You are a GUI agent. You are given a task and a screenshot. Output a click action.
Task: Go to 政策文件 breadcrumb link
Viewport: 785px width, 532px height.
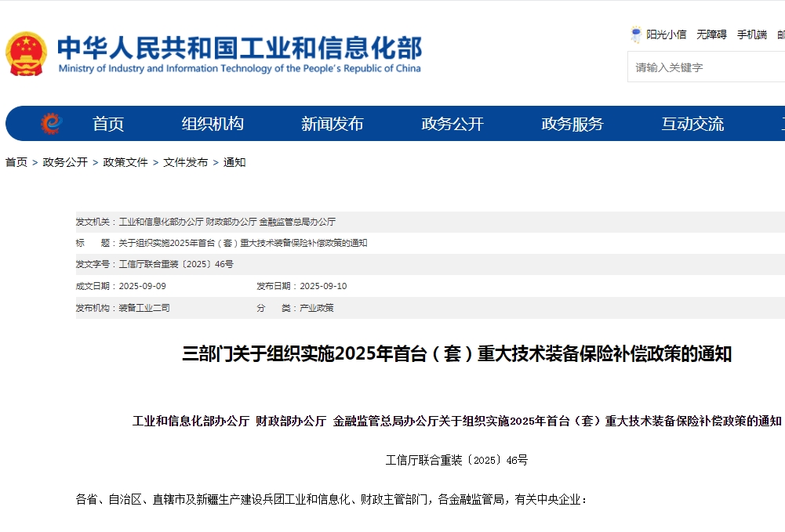(x=125, y=162)
